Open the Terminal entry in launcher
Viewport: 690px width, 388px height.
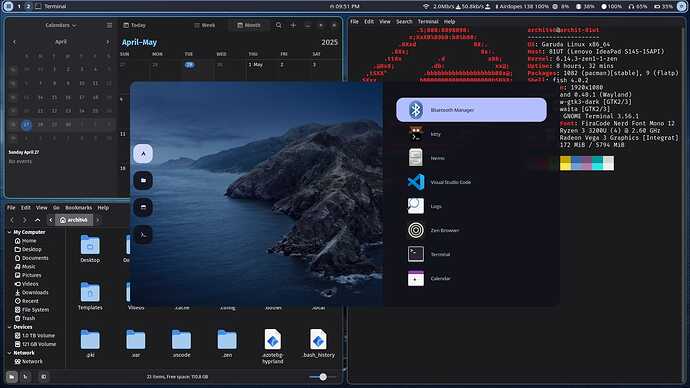click(471, 254)
